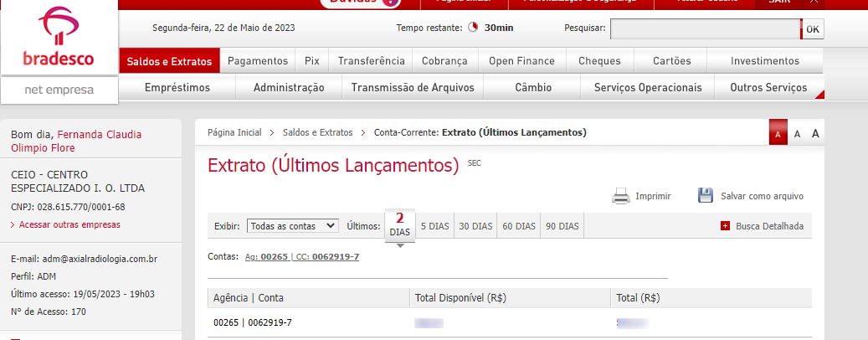Open the Outros Serviços menu
868x340 pixels.
(x=768, y=87)
